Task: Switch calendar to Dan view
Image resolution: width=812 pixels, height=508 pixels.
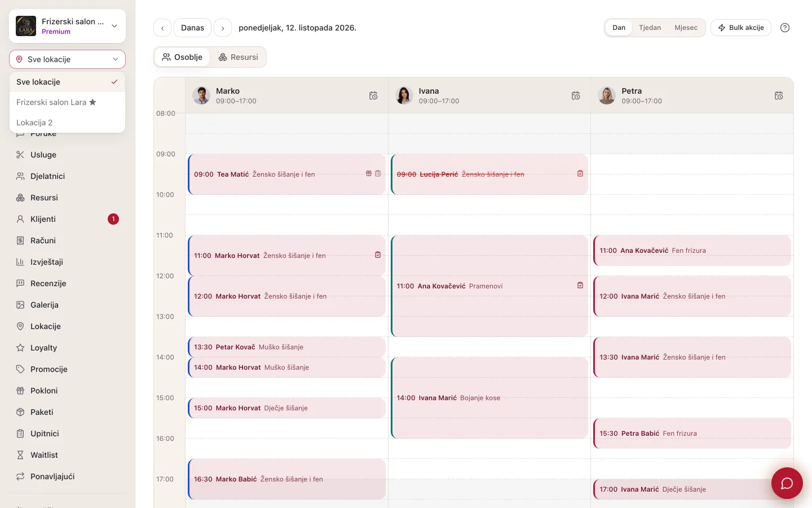Action: coord(619,28)
